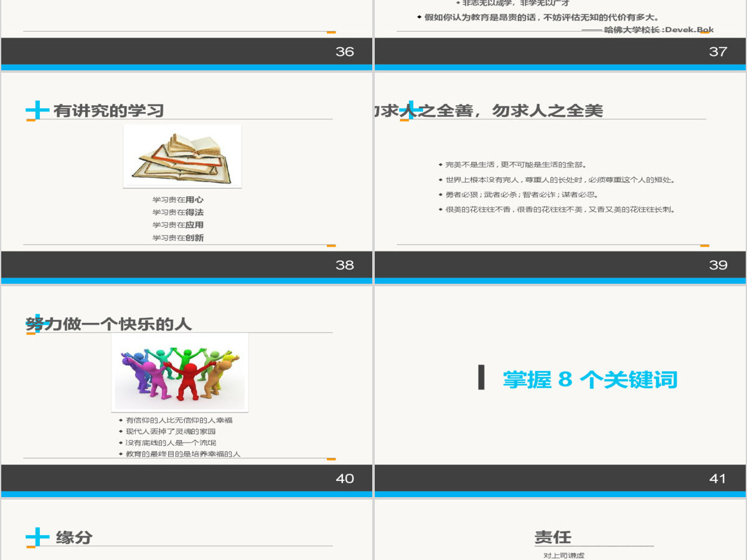Viewport: 747px width, 560px height.
Task: Click the bullet starting 勇者必狠
Action: coord(518,195)
